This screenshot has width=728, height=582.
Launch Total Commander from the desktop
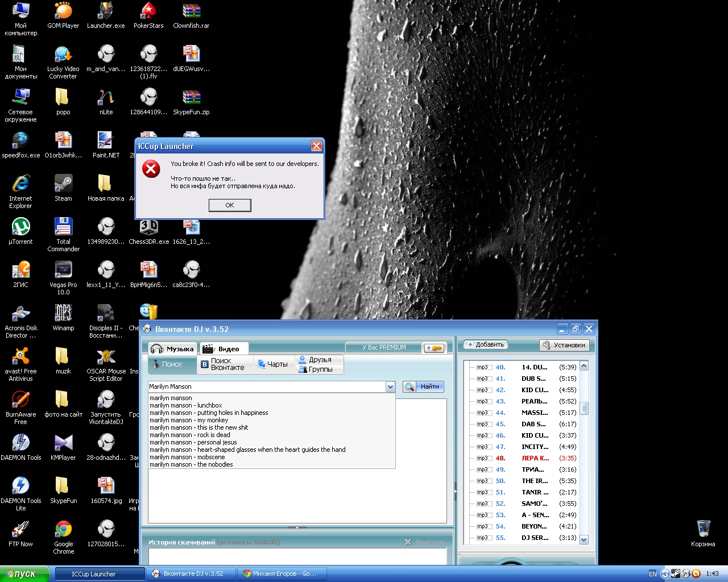pyautogui.click(x=63, y=235)
